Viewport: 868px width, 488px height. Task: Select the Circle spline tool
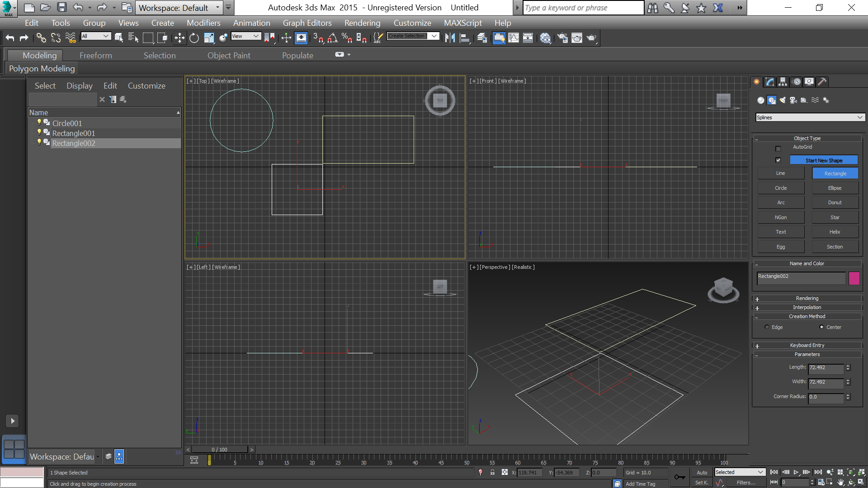tap(780, 187)
